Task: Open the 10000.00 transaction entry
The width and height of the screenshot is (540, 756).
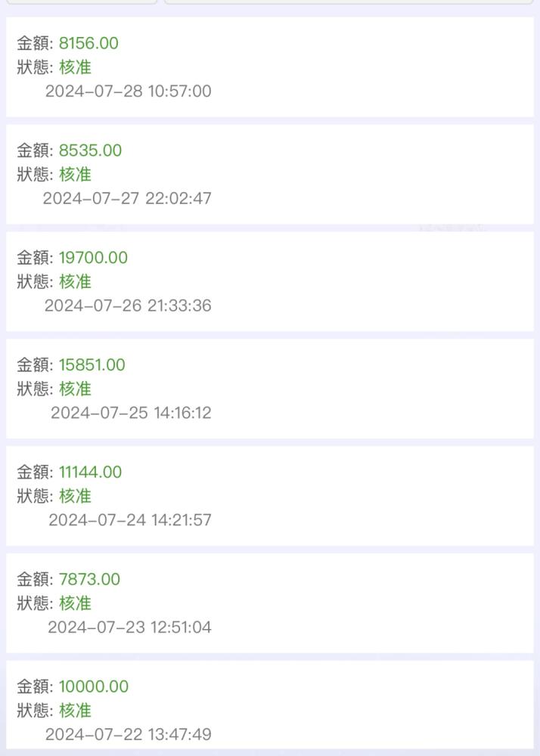Action: click(269, 705)
